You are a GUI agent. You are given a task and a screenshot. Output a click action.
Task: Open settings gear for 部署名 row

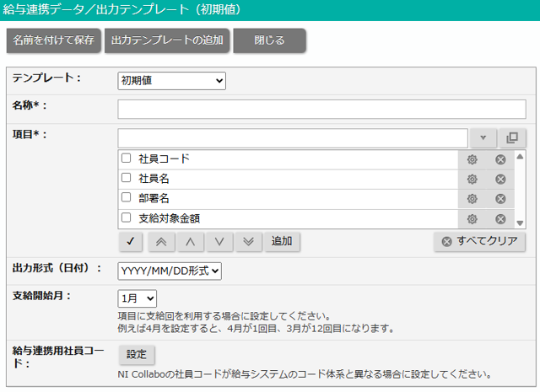(472, 199)
